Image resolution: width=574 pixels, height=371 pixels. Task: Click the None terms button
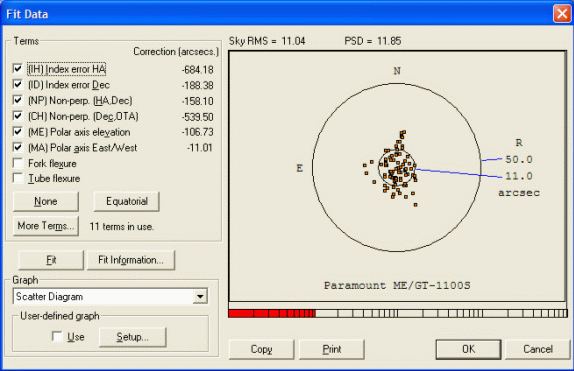coord(46,201)
